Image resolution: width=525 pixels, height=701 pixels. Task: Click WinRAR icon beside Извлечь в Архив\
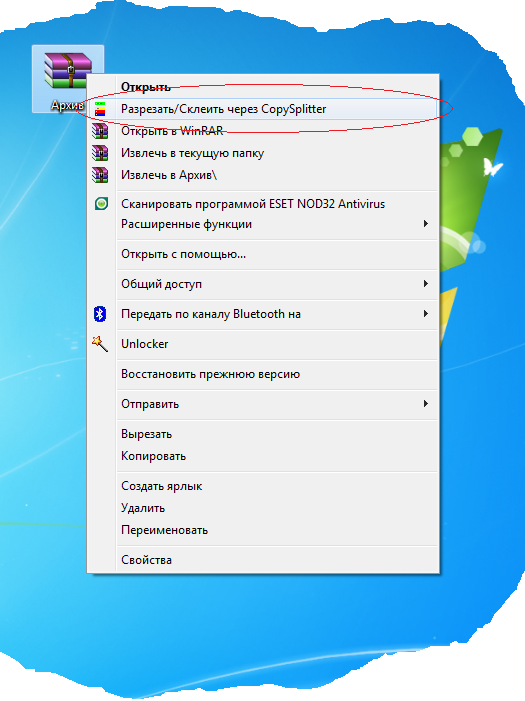[100, 175]
